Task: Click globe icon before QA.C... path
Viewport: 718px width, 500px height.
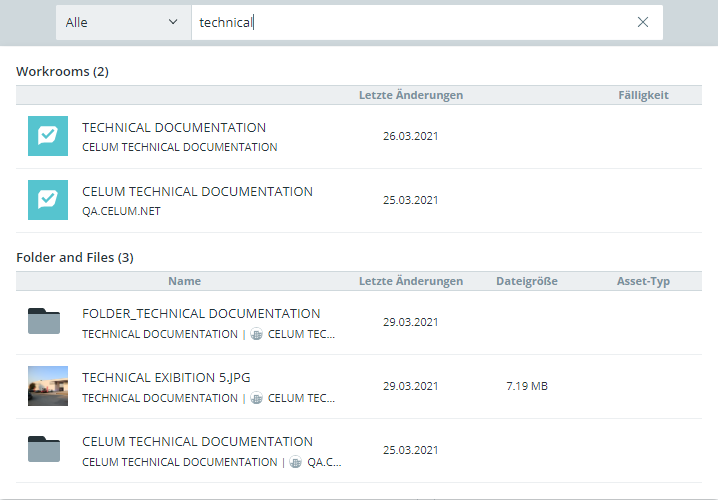Action: coord(296,462)
